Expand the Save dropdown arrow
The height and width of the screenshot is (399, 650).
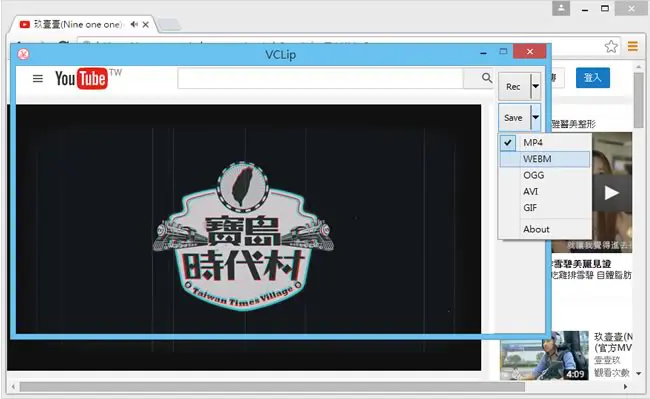536,117
